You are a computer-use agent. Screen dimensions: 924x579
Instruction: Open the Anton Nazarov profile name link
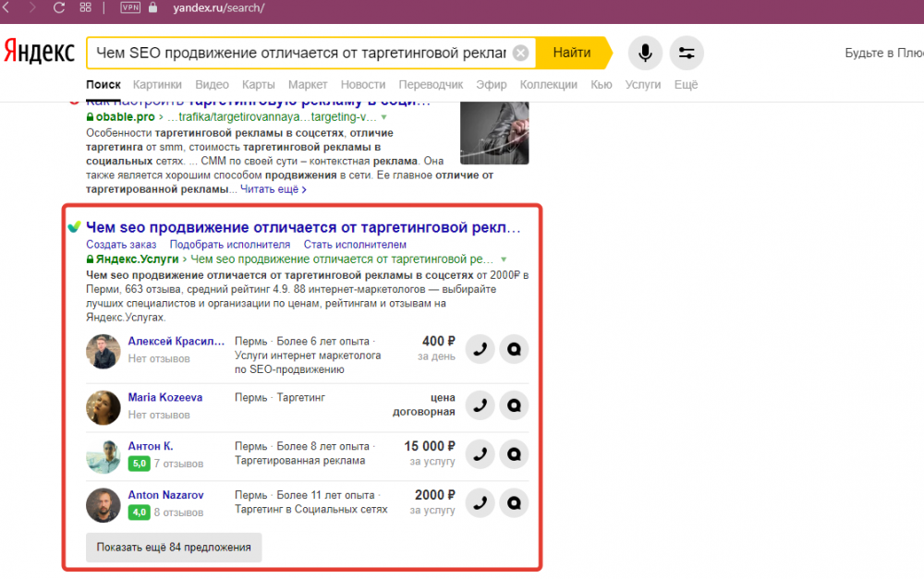tap(165, 495)
